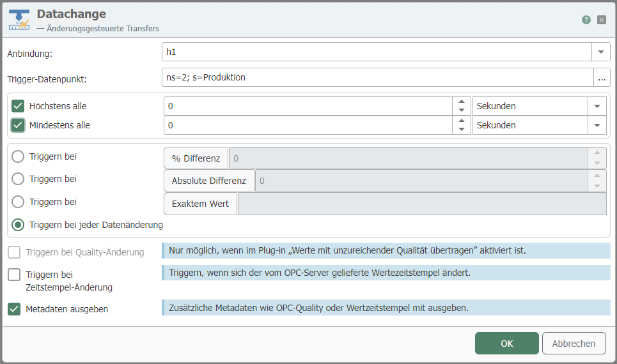
Task: Close the Datachange dialog with X icon
Action: 602,20
